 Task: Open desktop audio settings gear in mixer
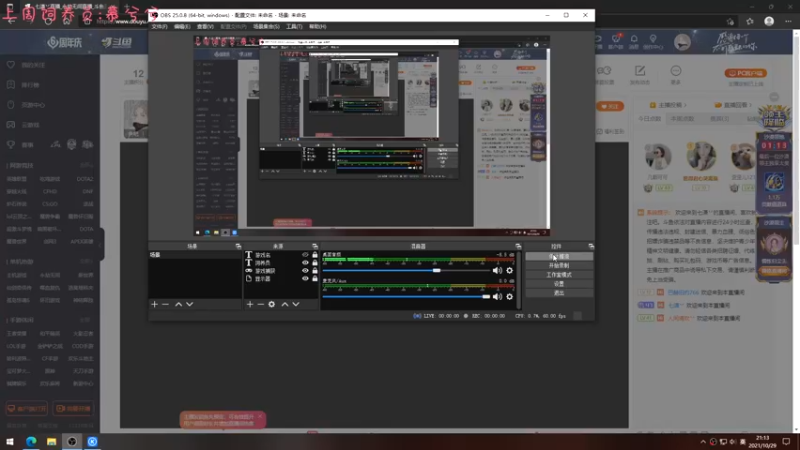pyautogui.click(x=509, y=270)
